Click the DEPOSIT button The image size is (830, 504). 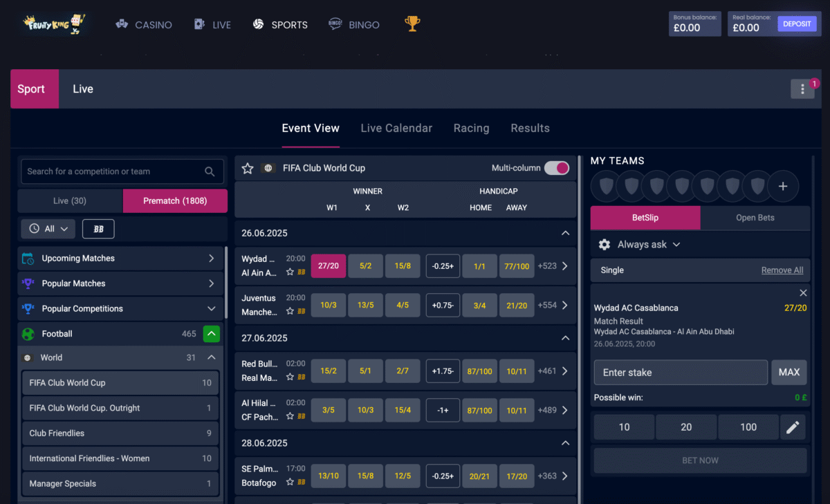(x=797, y=24)
